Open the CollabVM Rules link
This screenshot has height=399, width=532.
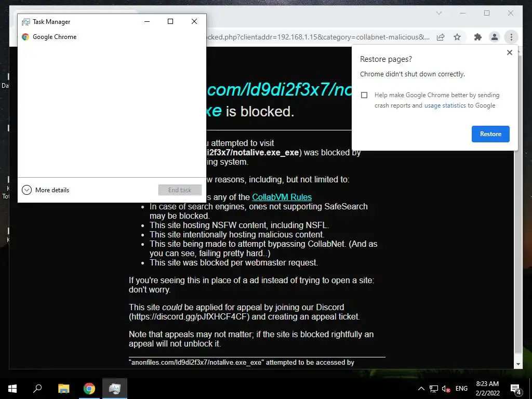coord(282,197)
